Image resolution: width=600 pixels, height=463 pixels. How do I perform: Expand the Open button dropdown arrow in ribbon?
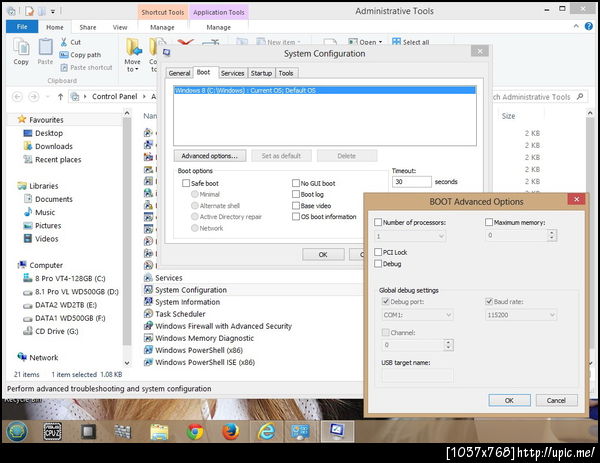pos(380,42)
